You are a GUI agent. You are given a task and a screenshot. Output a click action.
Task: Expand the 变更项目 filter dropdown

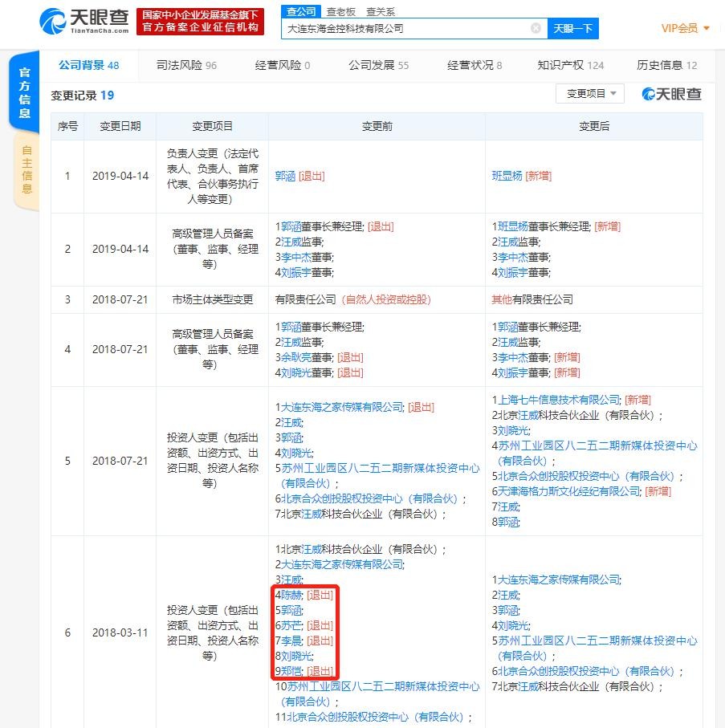(x=590, y=94)
